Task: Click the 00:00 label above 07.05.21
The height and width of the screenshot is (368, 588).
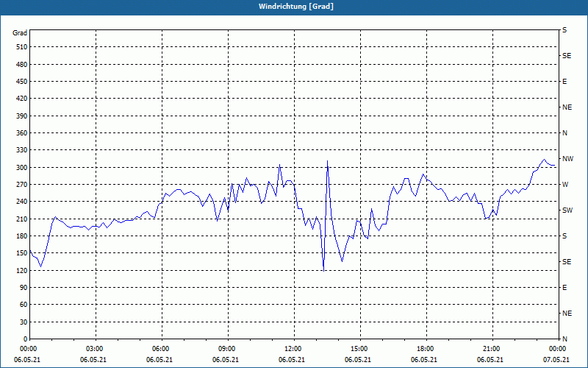Action: (557, 349)
